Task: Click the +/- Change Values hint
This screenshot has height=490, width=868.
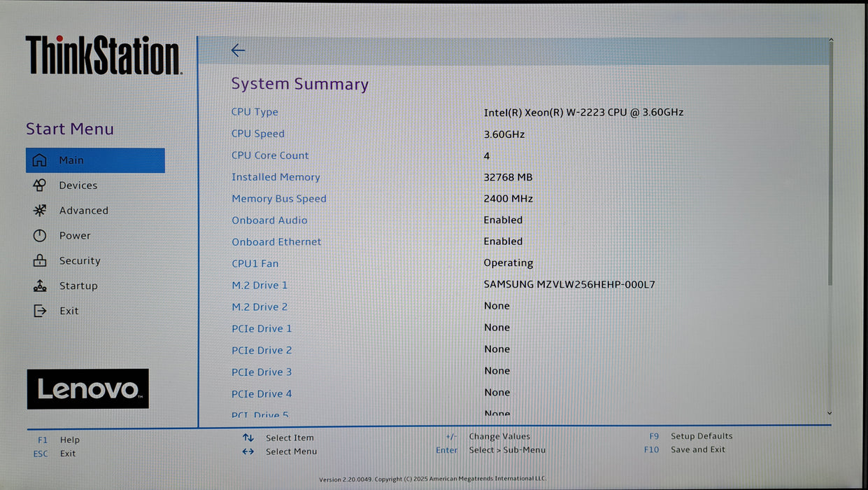Action: pos(488,437)
